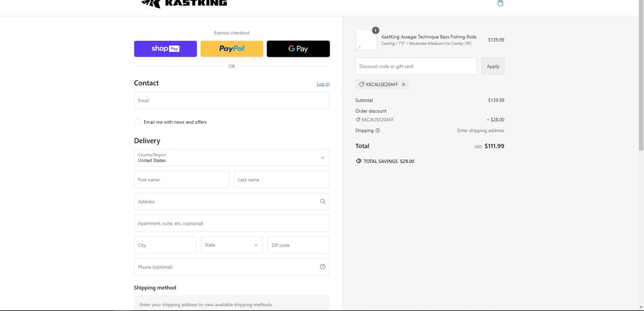Click the quantity badge on product thumbnail
Image resolution: width=644 pixels, height=311 pixels.
(x=375, y=30)
